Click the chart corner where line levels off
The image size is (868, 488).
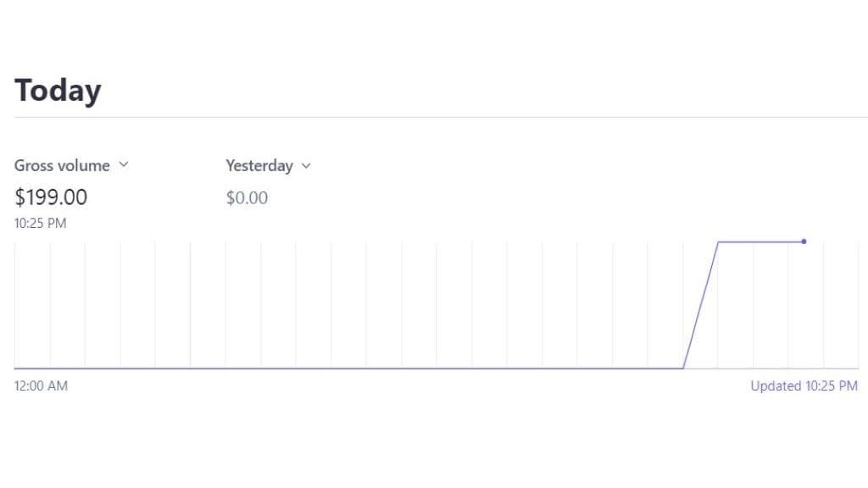718,241
